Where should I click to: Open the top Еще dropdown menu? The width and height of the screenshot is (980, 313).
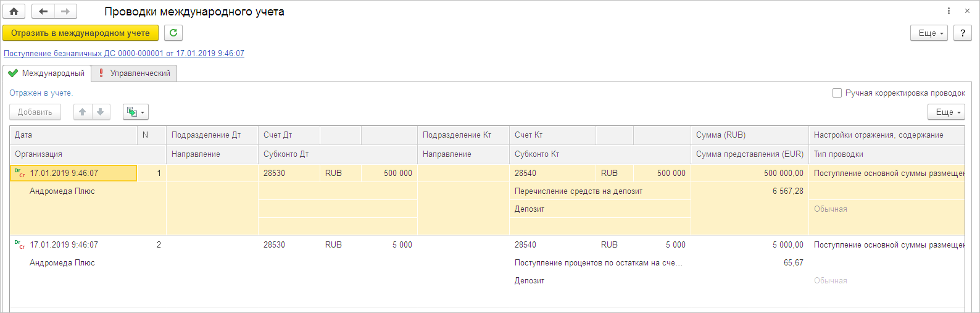click(x=928, y=33)
